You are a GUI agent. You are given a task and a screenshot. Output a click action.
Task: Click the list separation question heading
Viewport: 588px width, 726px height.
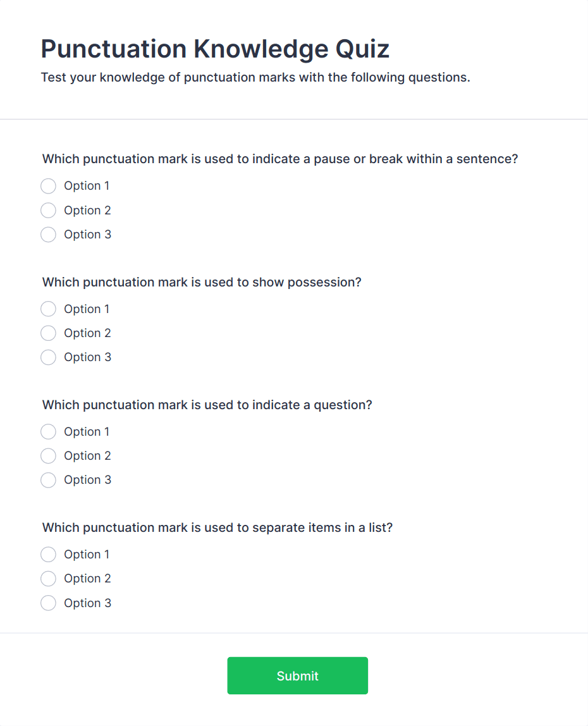(217, 527)
